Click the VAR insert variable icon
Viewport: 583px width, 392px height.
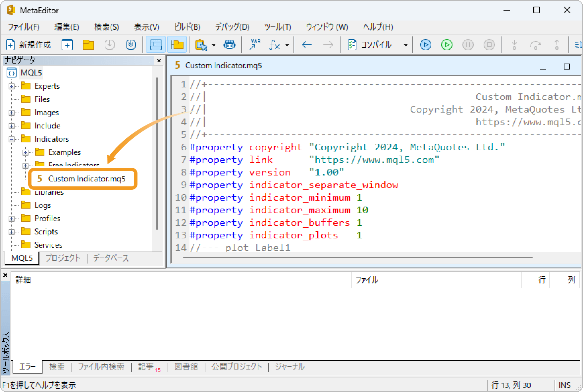pyautogui.click(x=255, y=45)
